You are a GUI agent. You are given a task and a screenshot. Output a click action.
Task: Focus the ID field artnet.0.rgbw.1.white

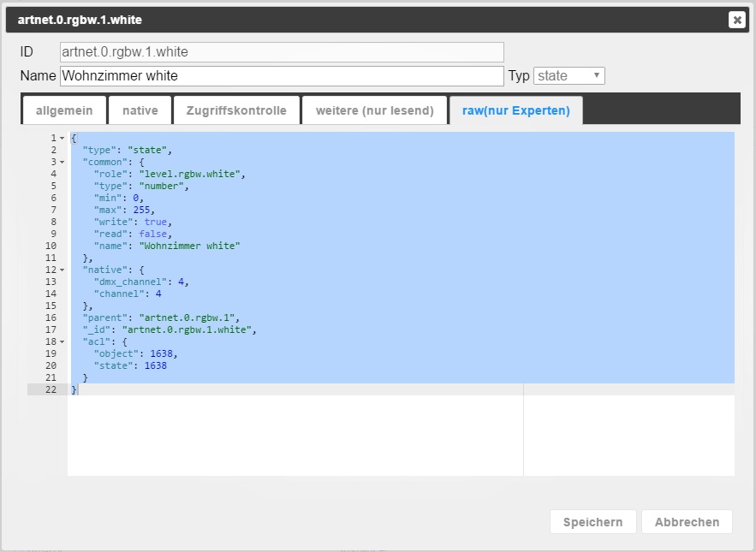click(x=282, y=52)
